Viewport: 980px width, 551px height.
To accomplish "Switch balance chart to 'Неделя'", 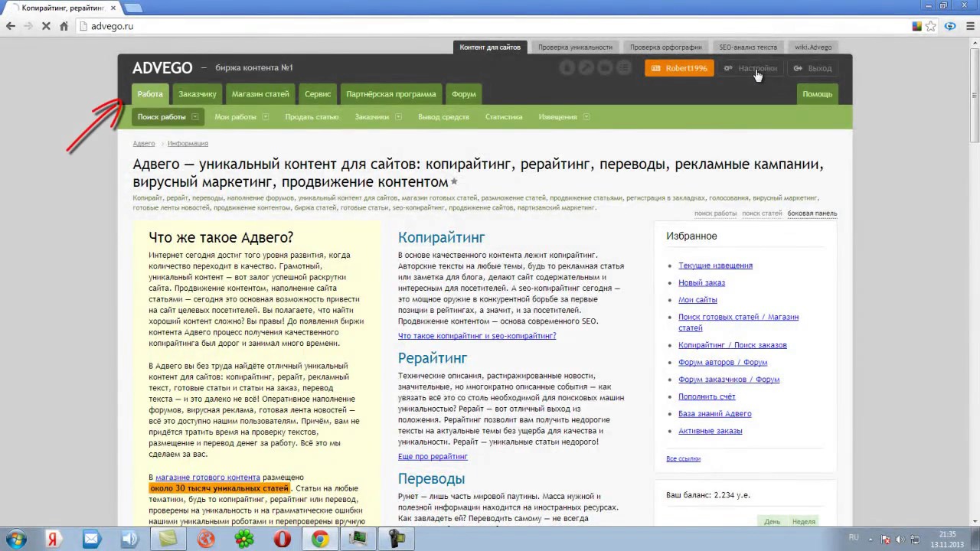I will click(803, 522).
